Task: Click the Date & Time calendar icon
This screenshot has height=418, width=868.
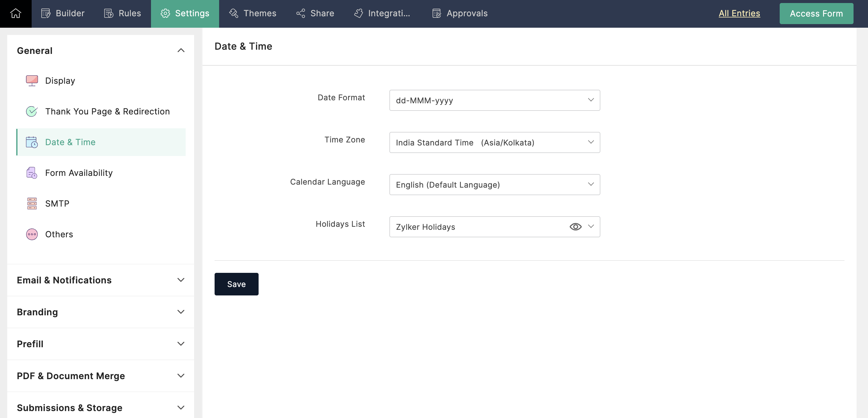Action: point(32,142)
